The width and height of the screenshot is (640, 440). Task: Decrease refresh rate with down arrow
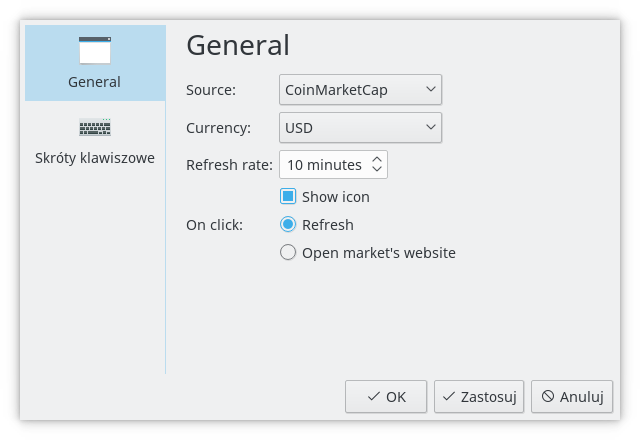point(377,169)
